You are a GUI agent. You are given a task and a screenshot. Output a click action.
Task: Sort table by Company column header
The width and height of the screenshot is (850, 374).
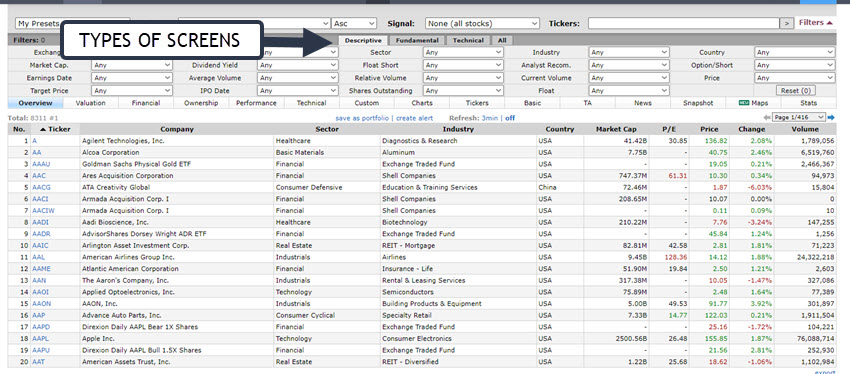(177, 130)
